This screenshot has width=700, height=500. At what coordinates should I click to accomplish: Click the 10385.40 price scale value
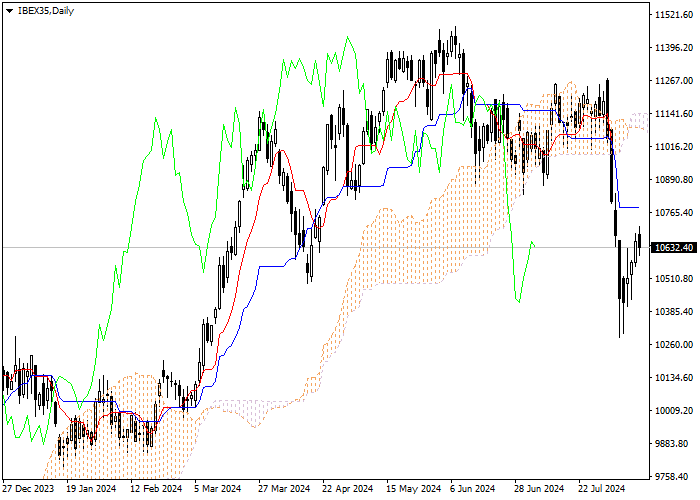[674, 312]
